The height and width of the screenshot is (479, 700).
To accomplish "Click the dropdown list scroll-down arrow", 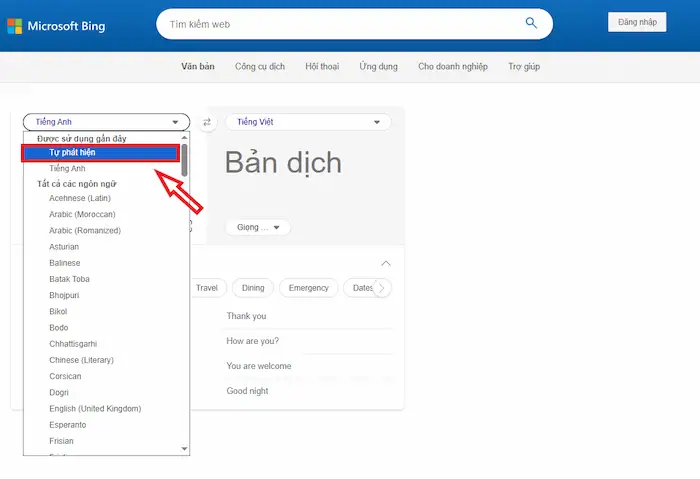I will pyautogui.click(x=184, y=450).
